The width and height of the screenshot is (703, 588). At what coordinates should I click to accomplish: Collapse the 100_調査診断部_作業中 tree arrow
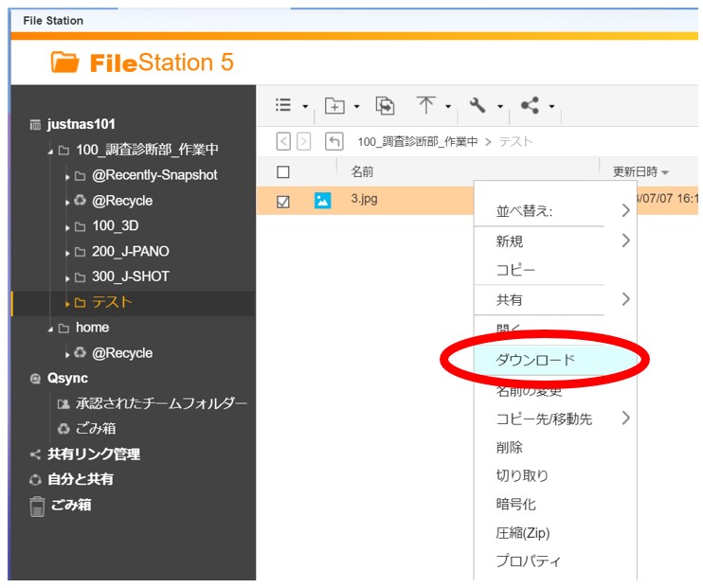pos(50,151)
